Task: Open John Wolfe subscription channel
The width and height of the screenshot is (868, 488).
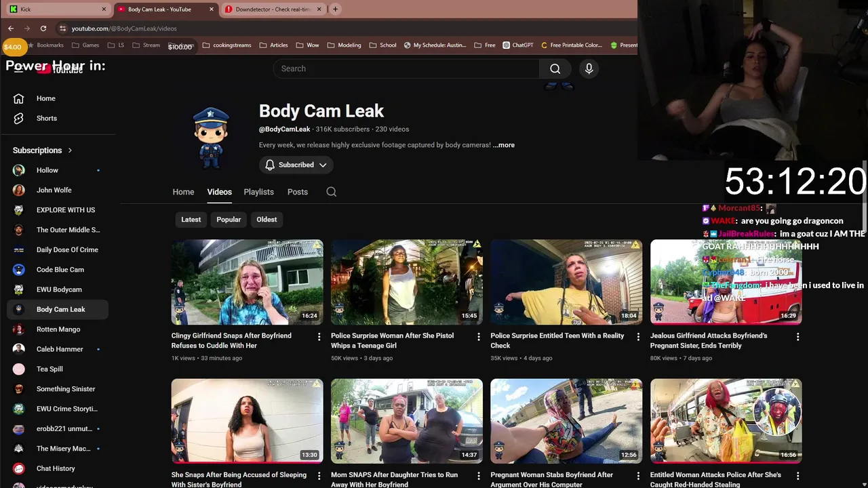Action: coord(58,190)
